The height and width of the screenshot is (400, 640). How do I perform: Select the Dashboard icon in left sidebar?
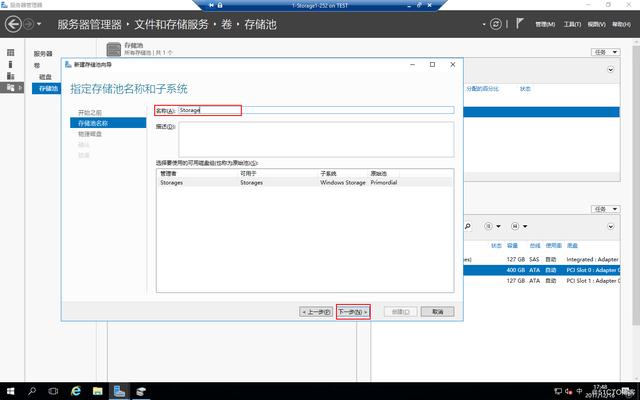tap(11, 52)
